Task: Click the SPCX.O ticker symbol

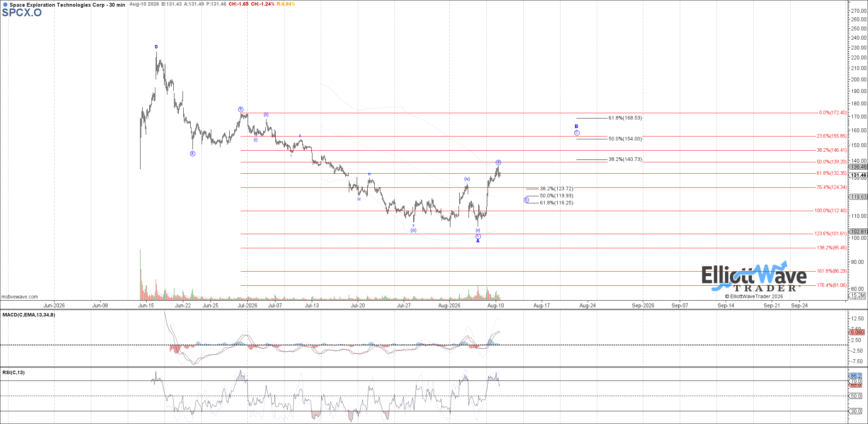Action: pos(22,13)
